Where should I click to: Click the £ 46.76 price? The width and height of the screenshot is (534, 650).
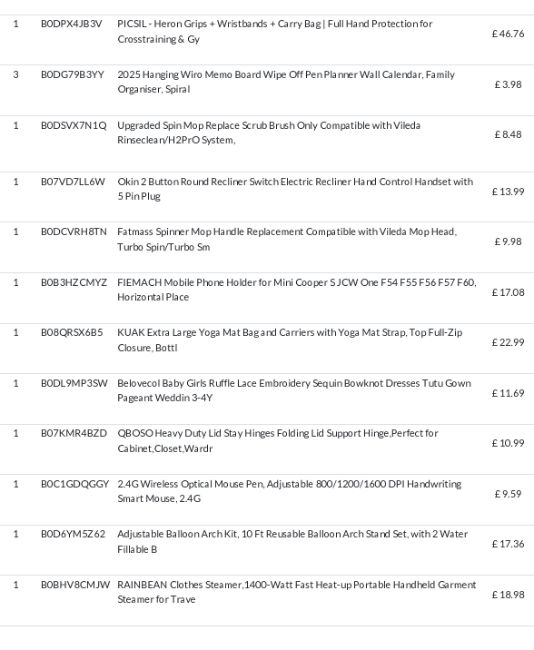click(508, 34)
